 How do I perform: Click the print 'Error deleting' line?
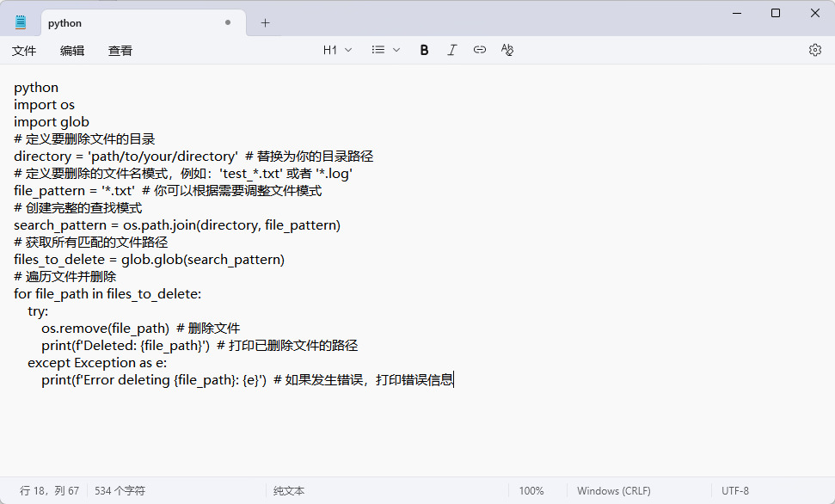pos(247,380)
